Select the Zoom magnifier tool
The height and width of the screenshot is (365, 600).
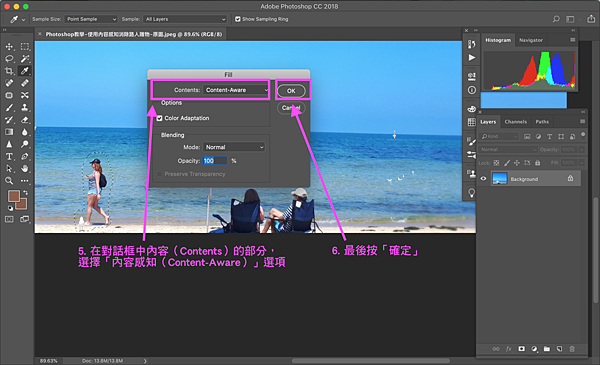click(x=9, y=181)
